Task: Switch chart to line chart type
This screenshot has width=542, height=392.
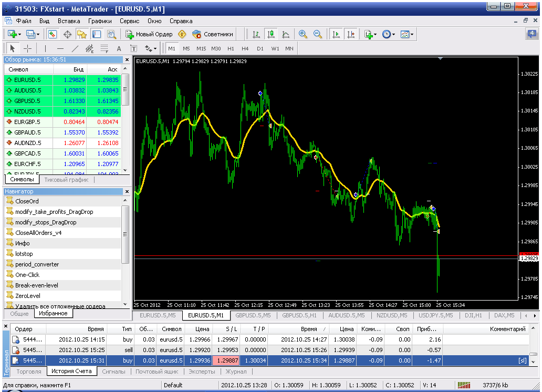Action: point(286,34)
